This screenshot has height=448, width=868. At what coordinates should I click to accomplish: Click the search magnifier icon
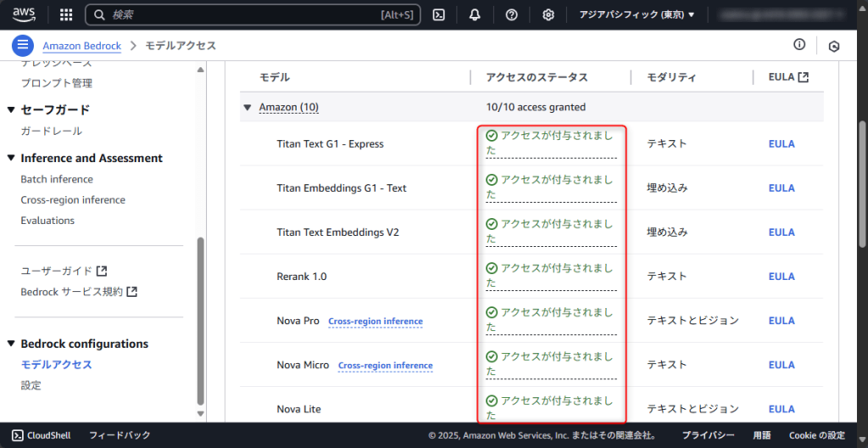[x=100, y=15]
